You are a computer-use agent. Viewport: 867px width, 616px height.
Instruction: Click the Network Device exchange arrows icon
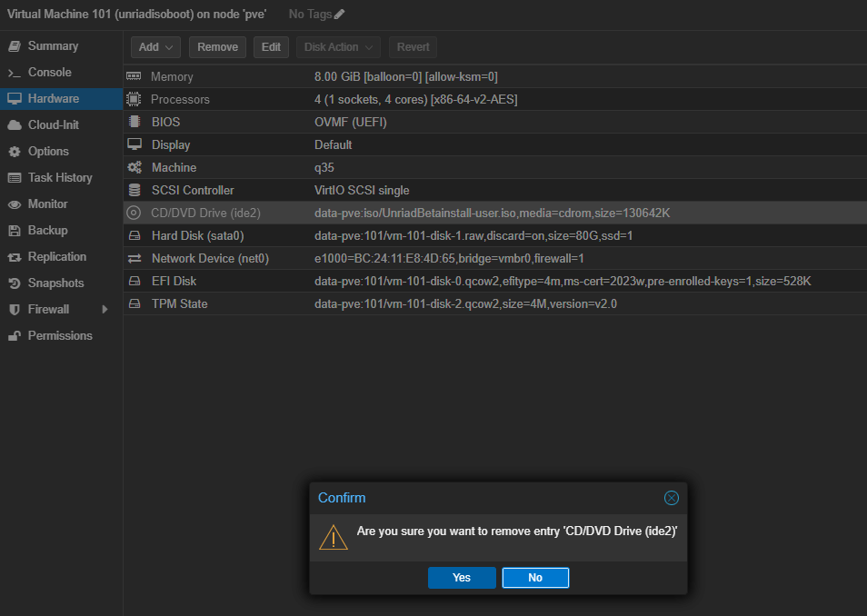click(x=134, y=258)
